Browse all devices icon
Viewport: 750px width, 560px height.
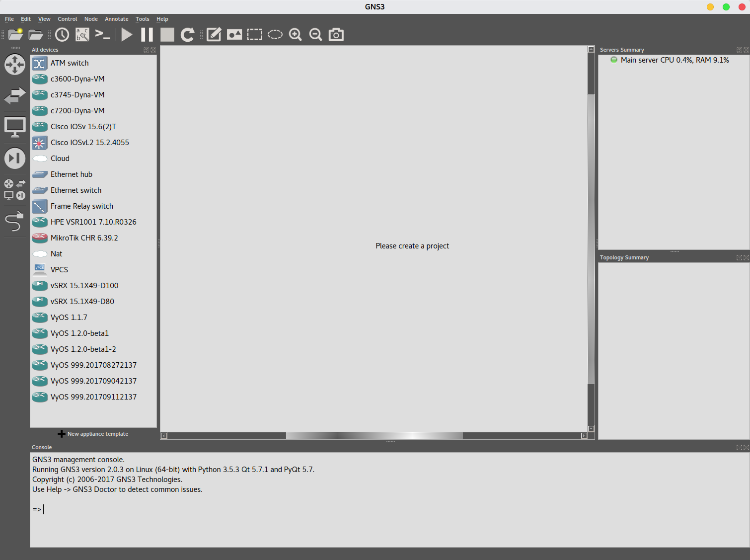(15, 189)
